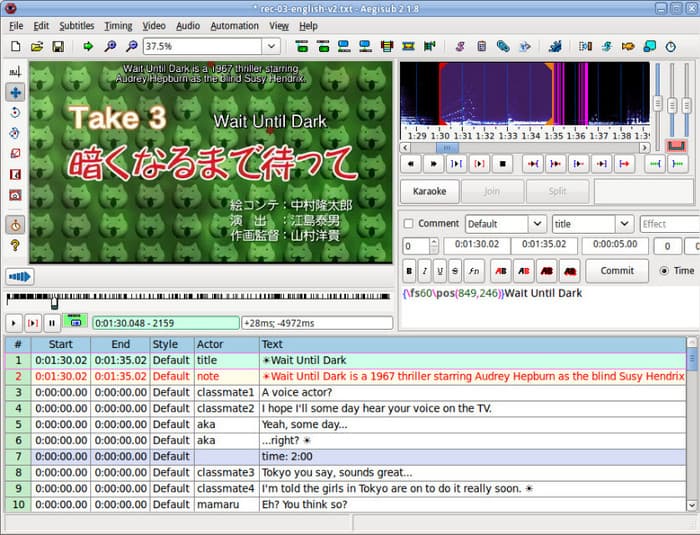700x535 pixels.
Task: Select row 8 'Tokyo you say, sounds great'
Action: [346, 472]
